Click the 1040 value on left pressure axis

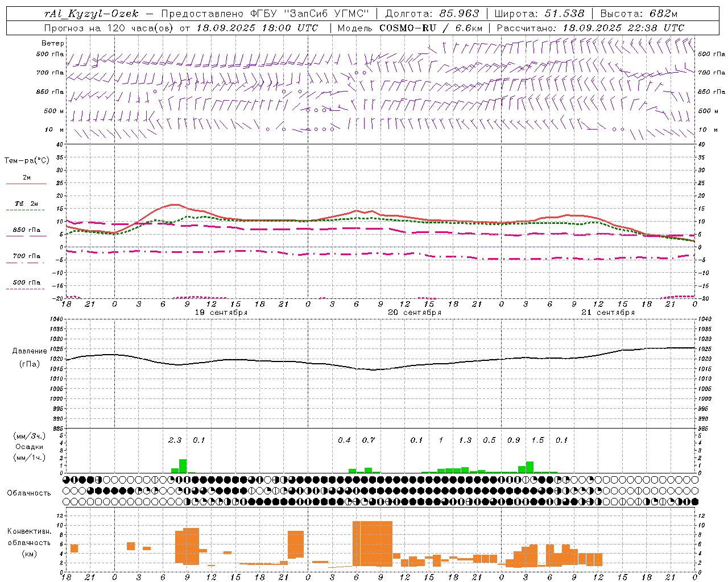point(57,319)
